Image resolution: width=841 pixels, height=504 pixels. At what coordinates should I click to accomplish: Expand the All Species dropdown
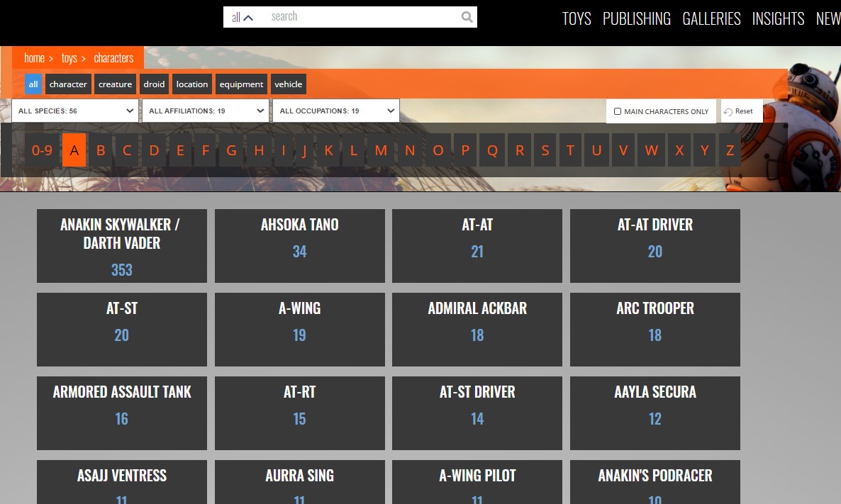[76, 111]
